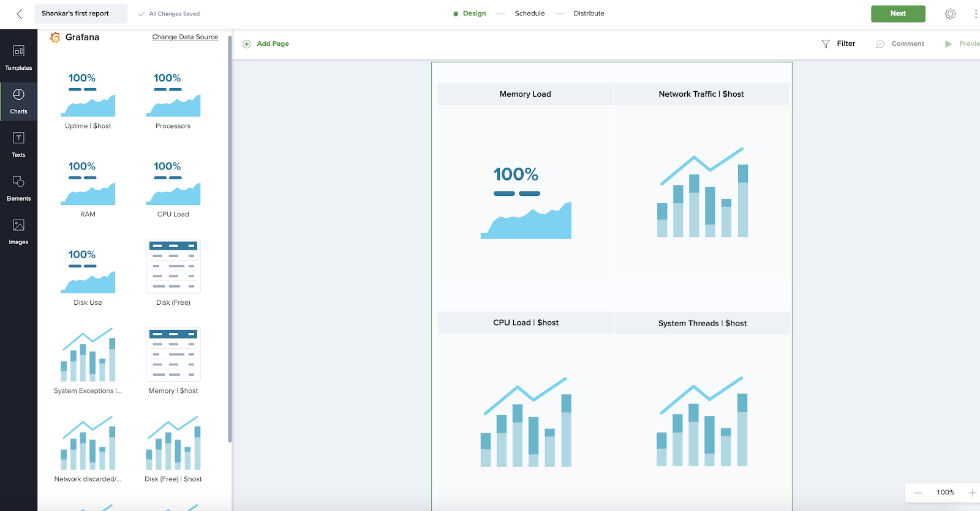Open the Images sidebar panel
This screenshot has height=511, width=980.
tap(18, 232)
